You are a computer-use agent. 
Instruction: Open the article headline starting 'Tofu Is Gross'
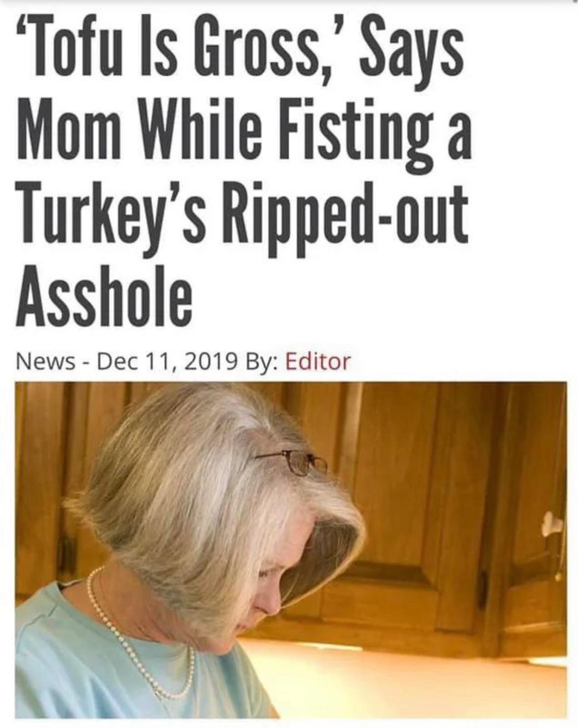coord(240,167)
